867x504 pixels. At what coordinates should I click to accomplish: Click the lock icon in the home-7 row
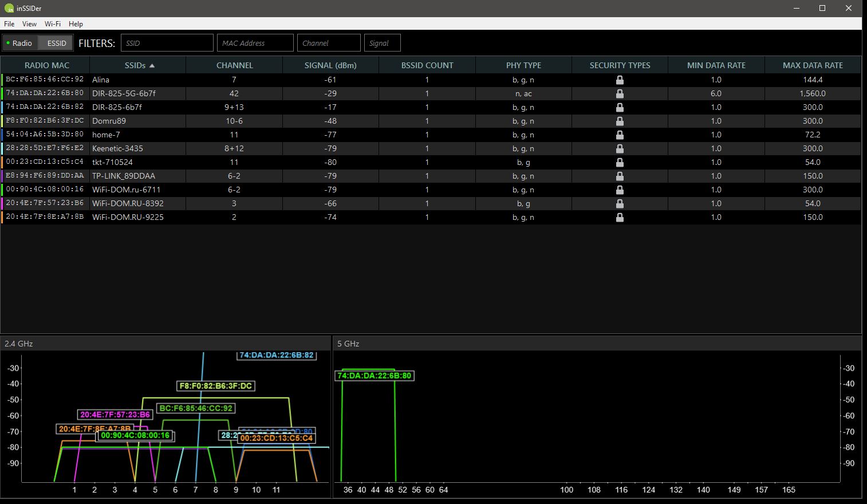[x=620, y=135]
